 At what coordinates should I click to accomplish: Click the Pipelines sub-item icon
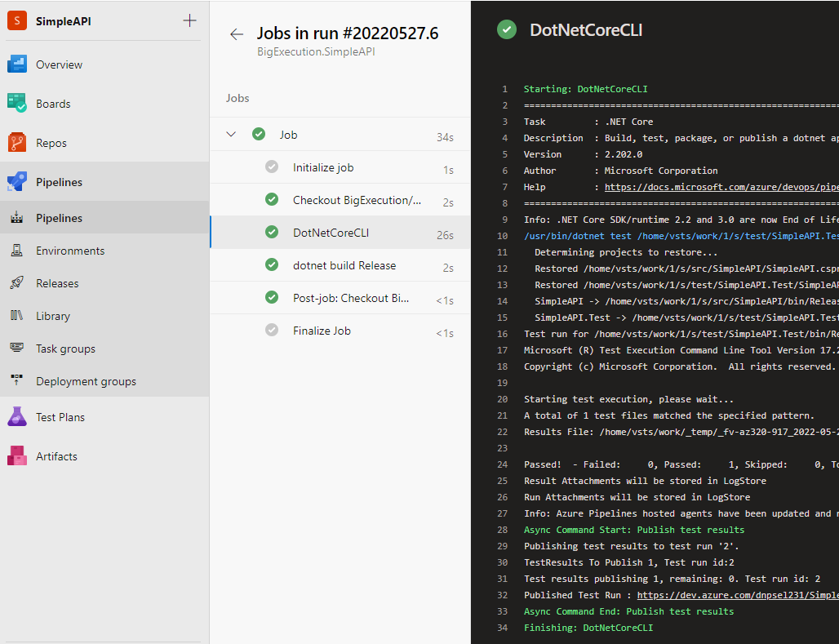[x=17, y=218]
